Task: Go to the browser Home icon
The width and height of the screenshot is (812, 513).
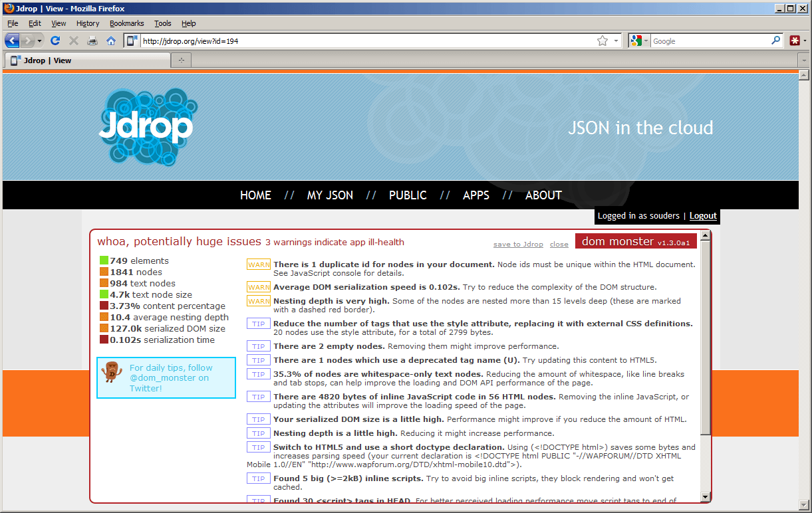Action: pos(111,41)
